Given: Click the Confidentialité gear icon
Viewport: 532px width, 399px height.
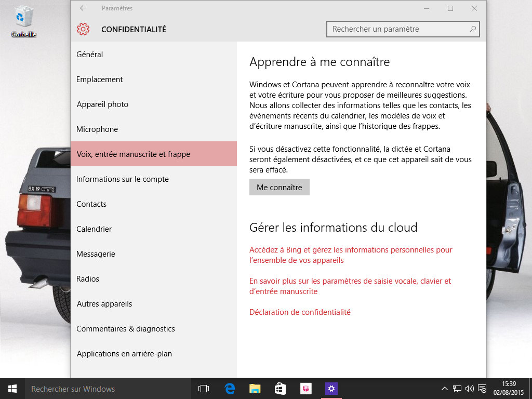Looking at the screenshot, I should [x=83, y=30].
